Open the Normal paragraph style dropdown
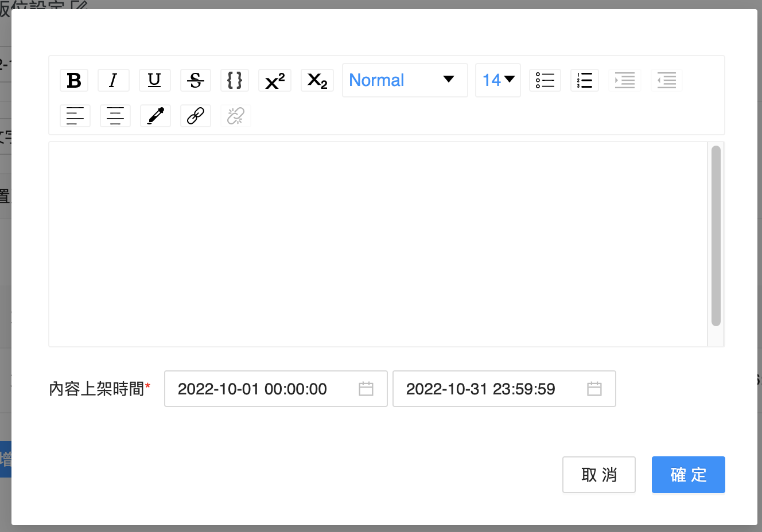762x532 pixels. pyautogui.click(x=405, y=80)
